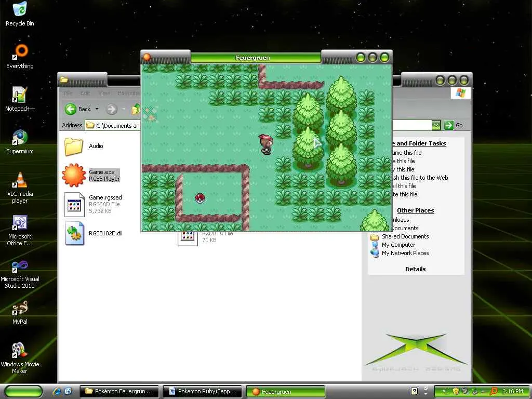Click 'My Computer' link in Other Places
The width and height of the screenshot is (532, 399).
point(398,245)
